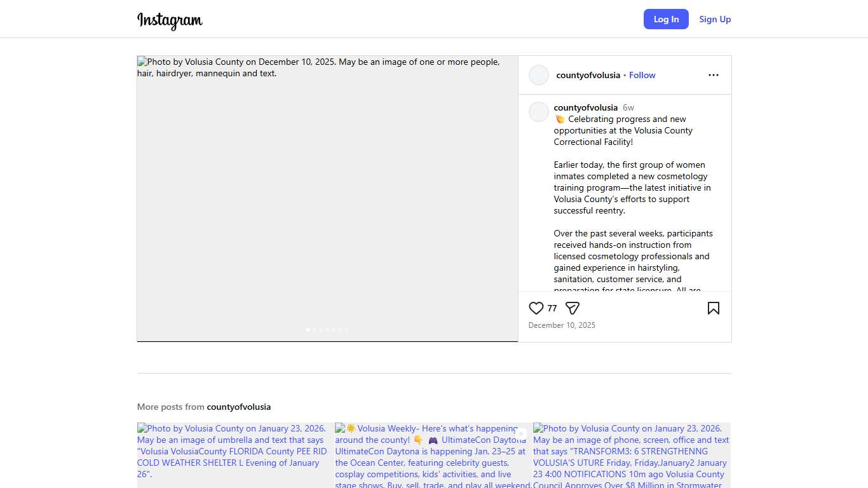Open the three-dot more options menu
This screenshot has height=488, width=868.
click(713, 75)
